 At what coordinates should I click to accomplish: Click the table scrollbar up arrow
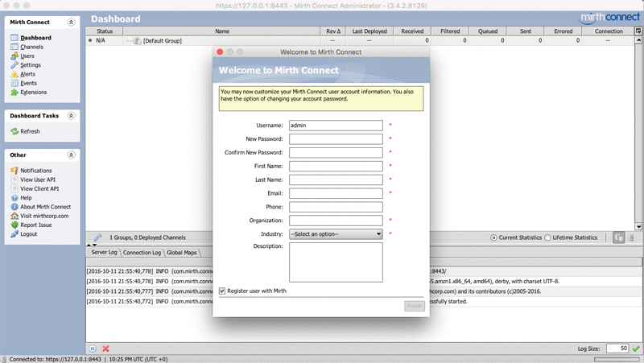[638, 39]
